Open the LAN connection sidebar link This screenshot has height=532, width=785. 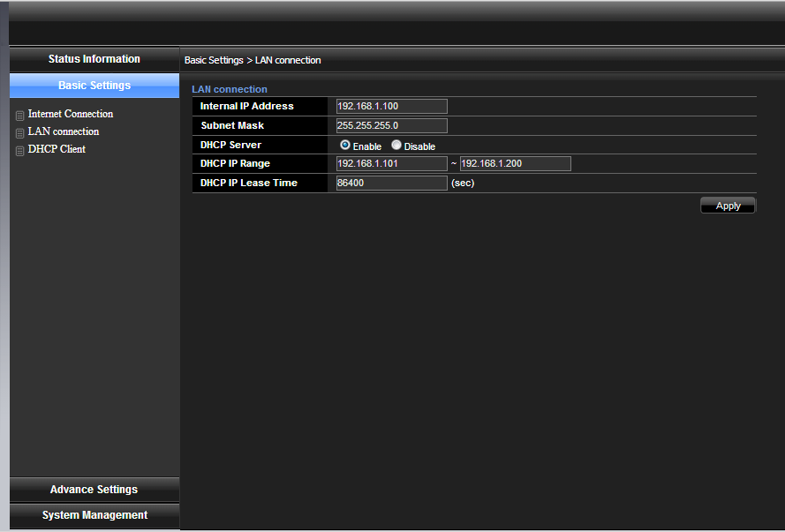(x=64, y=131)
